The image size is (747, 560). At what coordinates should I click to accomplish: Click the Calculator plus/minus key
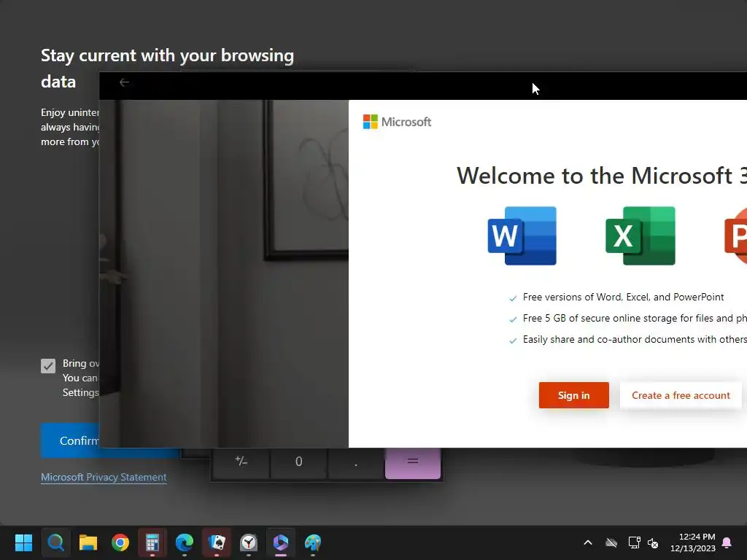[241, 461]
